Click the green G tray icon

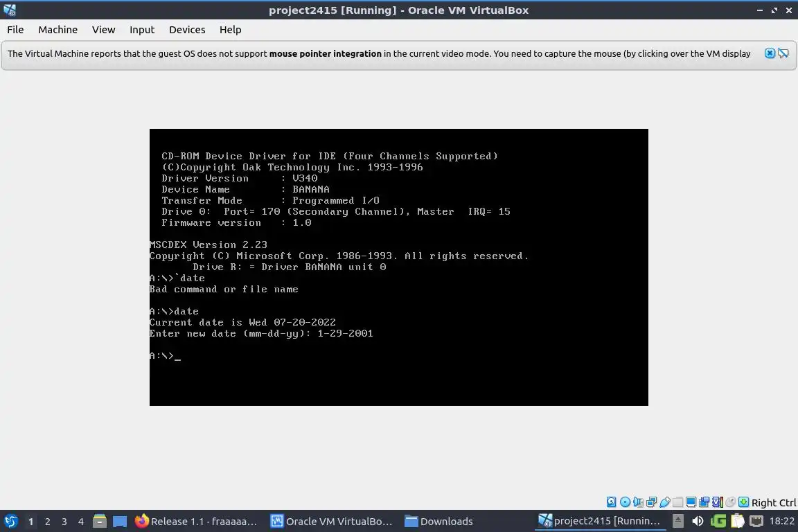(718, 521)
